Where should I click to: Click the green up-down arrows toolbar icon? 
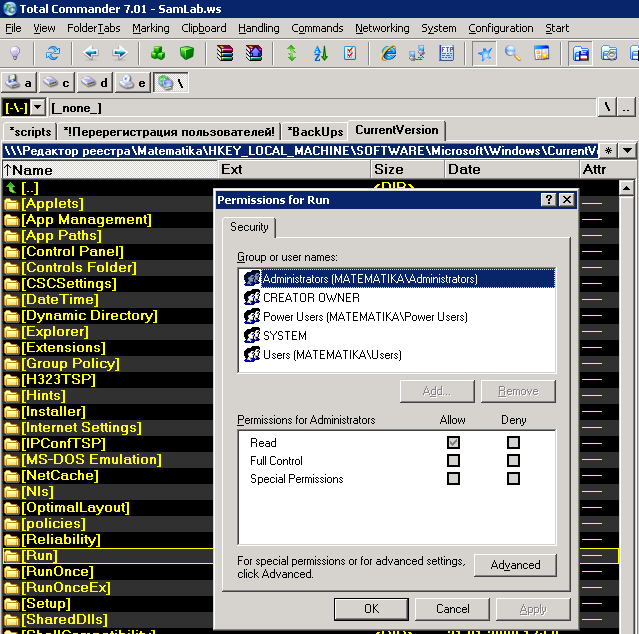(x=291, y=53)
